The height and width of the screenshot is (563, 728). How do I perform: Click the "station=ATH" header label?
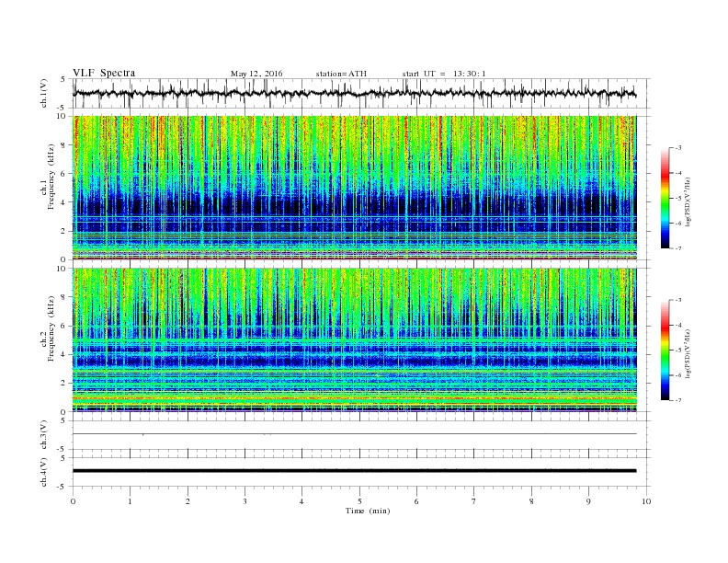(341, 74)
